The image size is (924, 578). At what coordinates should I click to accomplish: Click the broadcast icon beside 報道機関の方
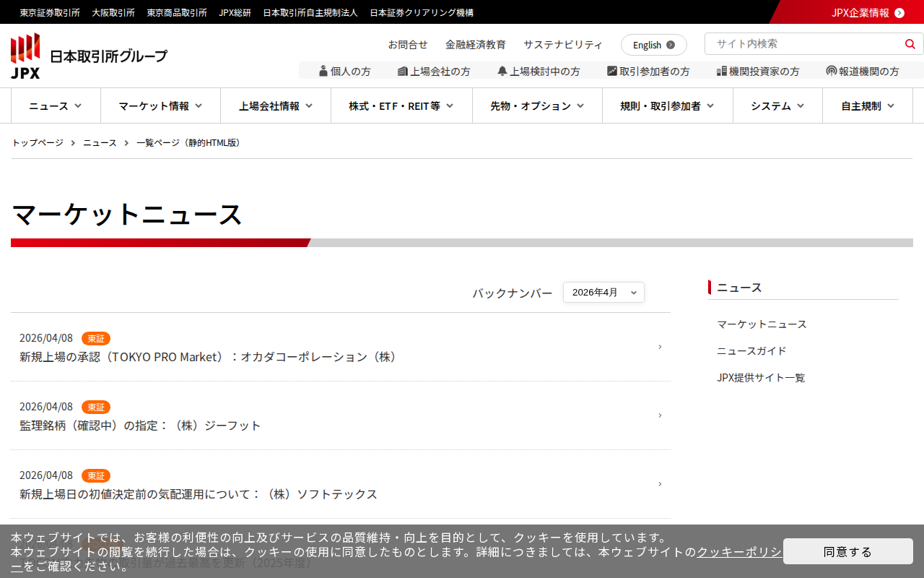[832, 71]
